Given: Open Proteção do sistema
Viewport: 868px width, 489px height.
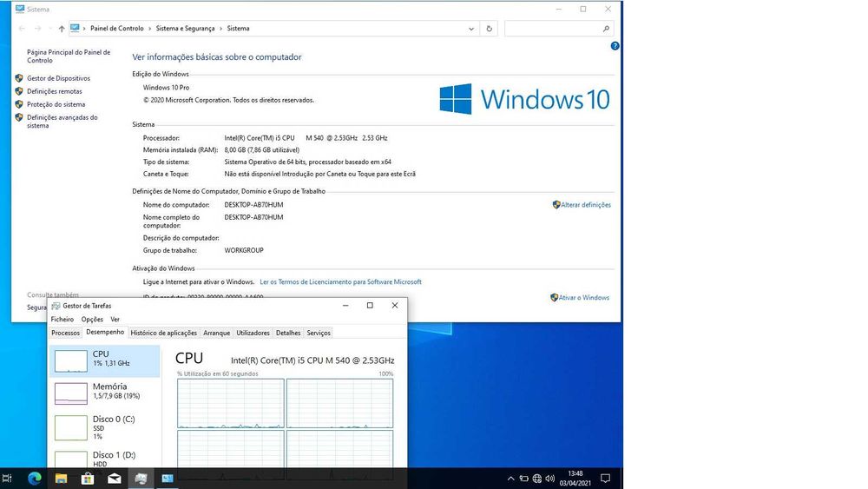Looking at the screenshot, I should point(56,104).
